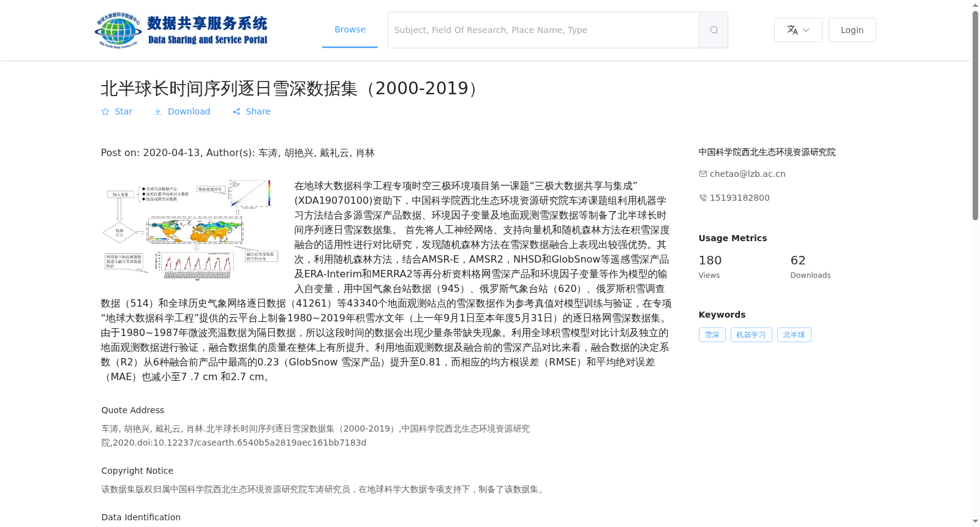Click the Data Identification heading
The height and width of the screenshot is (527, 980).
[141, 517]
